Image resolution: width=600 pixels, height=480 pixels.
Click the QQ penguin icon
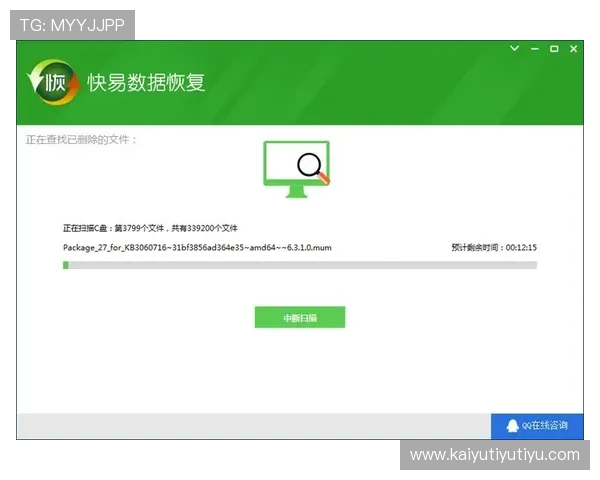click(512, 426)
